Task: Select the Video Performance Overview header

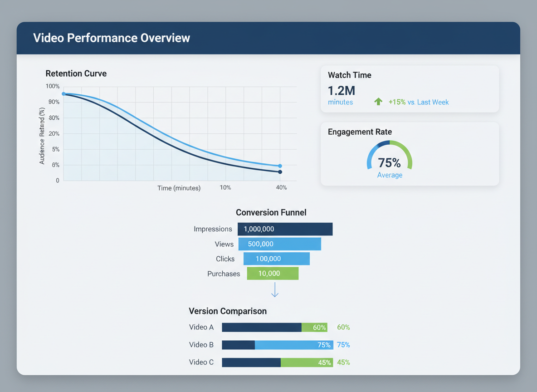Action: [x=112, y=38]
